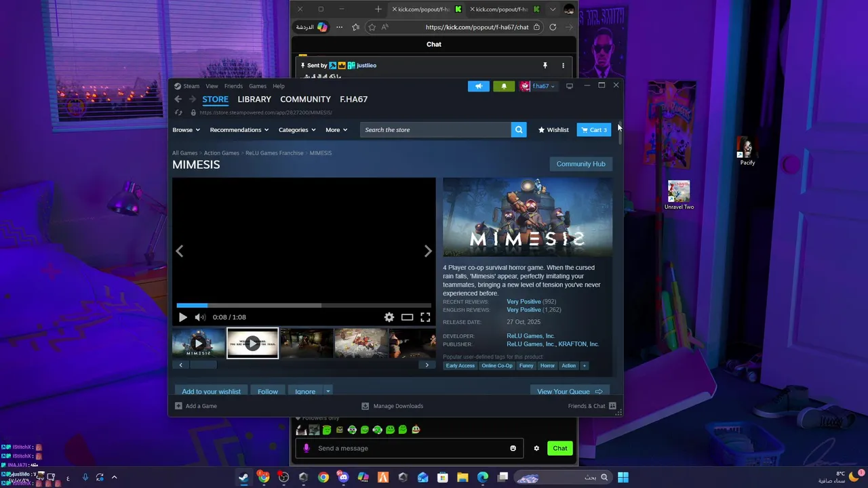
Task: Click the Windows Start button
Action: click(x=623, y=477)
